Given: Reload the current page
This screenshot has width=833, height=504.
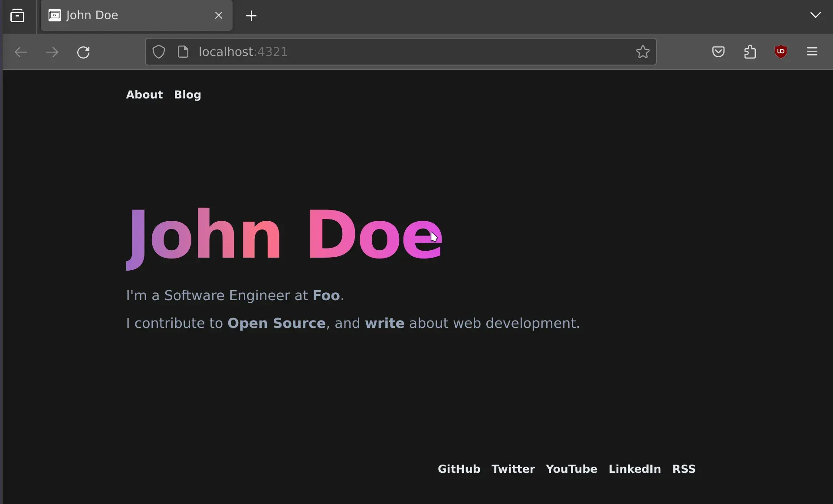Looking at the screenshot, I should pyautogui.click(x=83, y=52).
